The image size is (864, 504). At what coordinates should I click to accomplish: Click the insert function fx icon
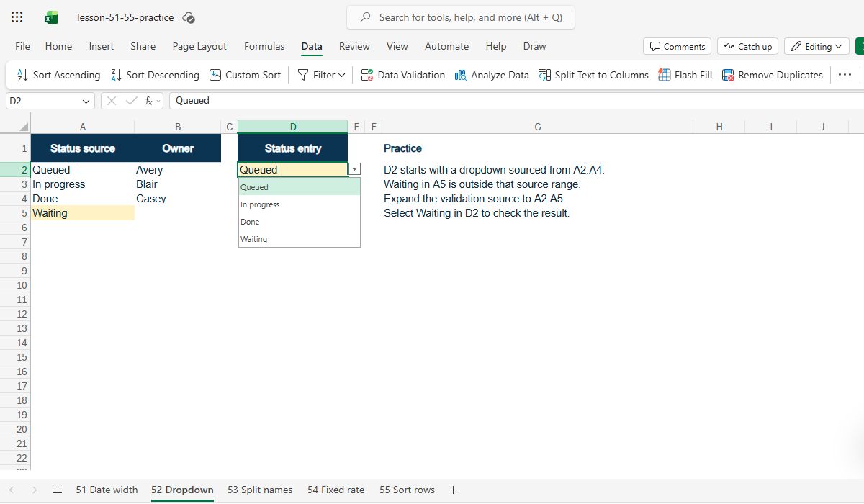pyautogui.click(x=148, y=101)
